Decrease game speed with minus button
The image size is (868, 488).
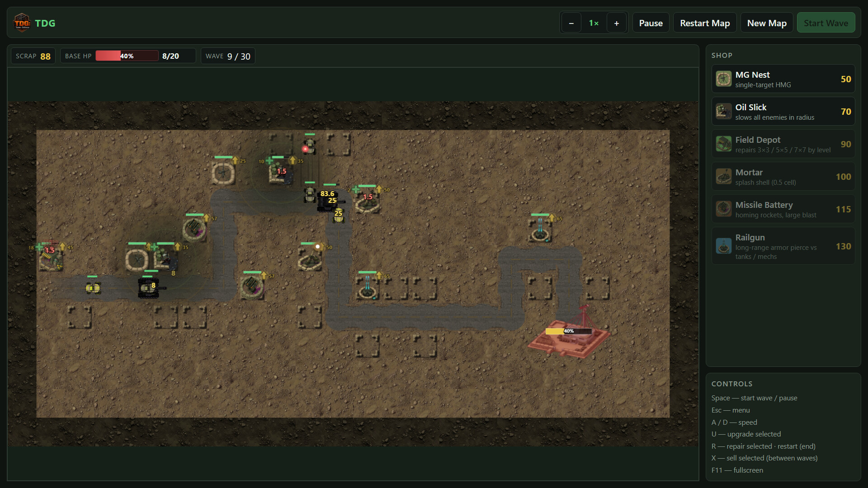point(571,23)
